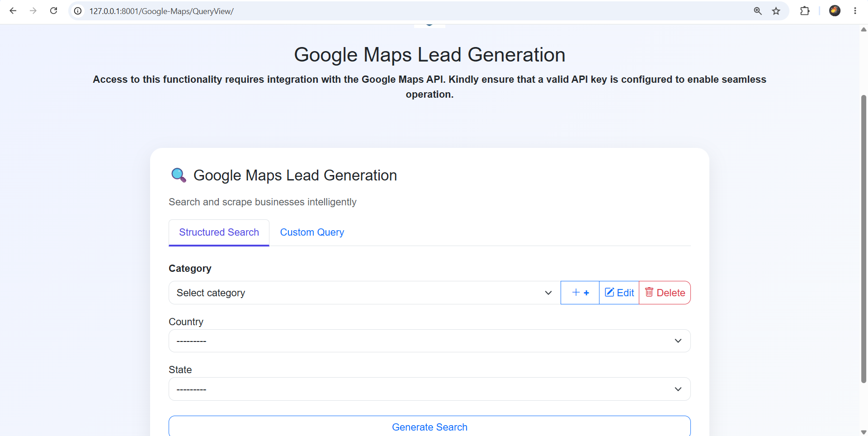Bookmark this page with the star icon
Image resolution: width=868 pixels, height=436 pixels.
click(x=776, y=11)
